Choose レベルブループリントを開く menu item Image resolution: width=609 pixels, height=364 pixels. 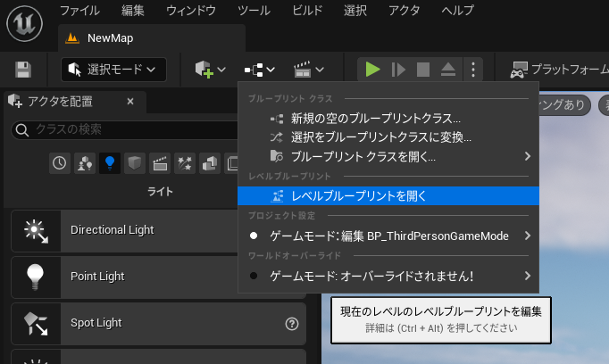pos(388,196)
